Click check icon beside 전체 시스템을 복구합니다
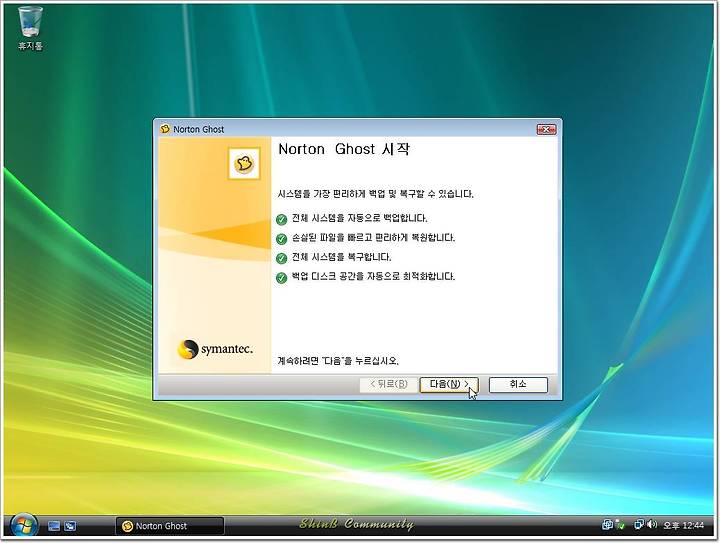720x543 pixels. tap(281, 258)
